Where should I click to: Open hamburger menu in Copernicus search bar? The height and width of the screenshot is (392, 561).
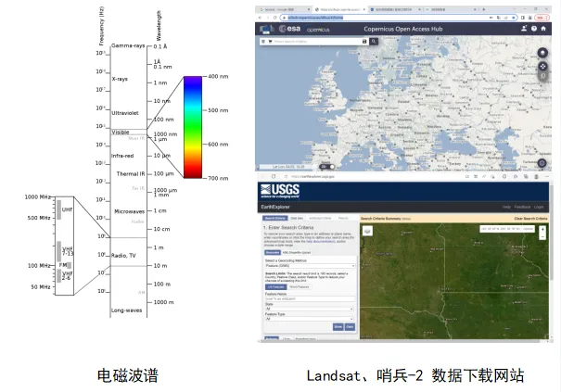[x=263, y=42]
